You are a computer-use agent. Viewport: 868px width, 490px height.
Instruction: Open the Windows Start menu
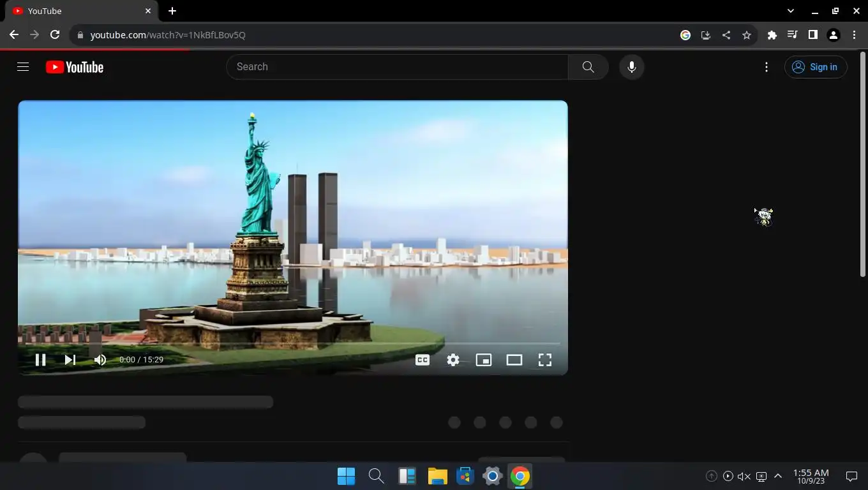point(346,476)
